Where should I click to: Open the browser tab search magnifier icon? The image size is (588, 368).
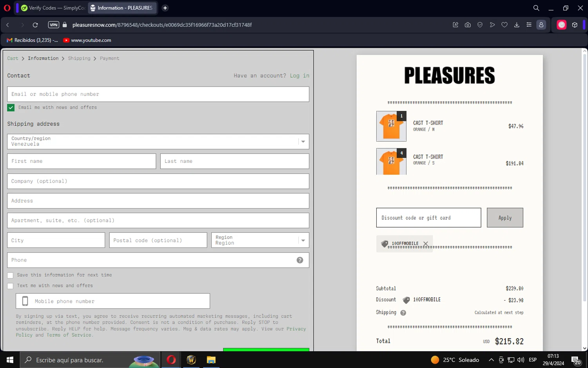(x=536, y=8)
